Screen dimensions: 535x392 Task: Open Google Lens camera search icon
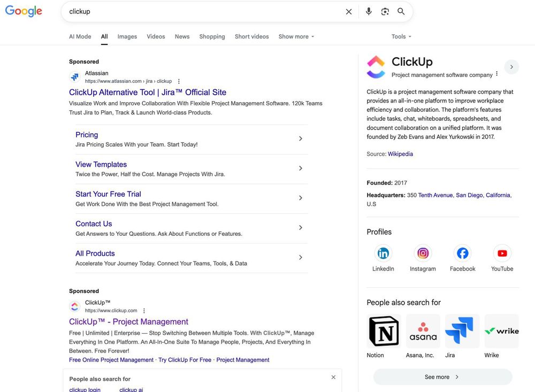(385, 12)
